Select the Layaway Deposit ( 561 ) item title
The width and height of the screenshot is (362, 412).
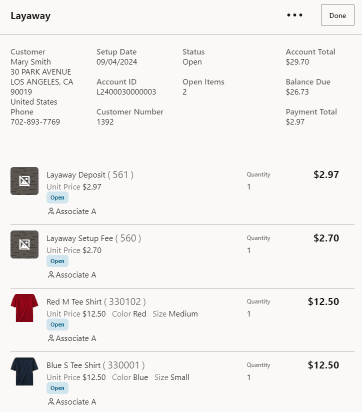(90, 175)
